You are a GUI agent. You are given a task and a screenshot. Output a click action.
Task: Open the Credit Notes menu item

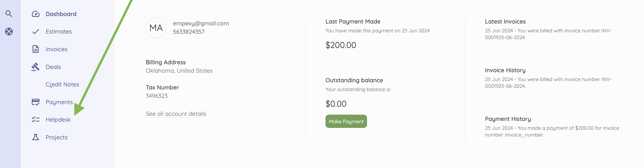62,85
